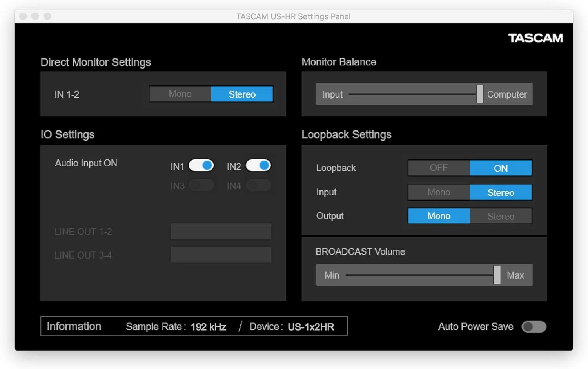The image size is (588, 369).
Task: Open the LINE OUT 3-4 dropdown
Action: (x=221, y=255)
